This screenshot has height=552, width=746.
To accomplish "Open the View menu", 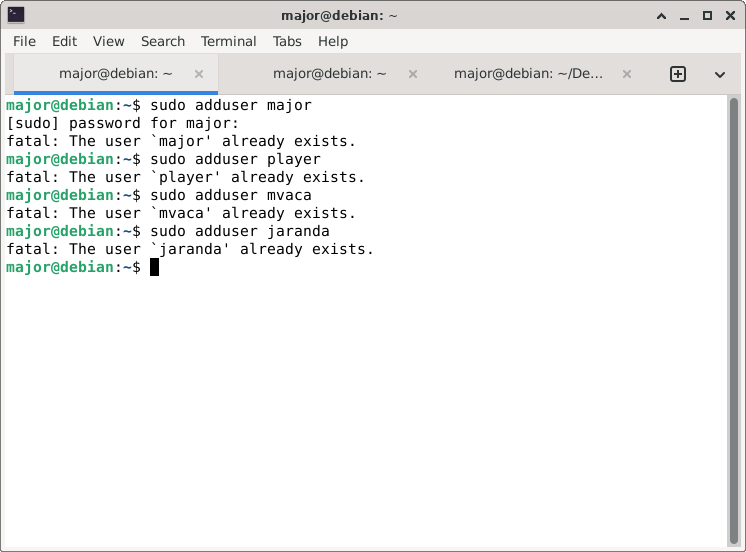I will click(x=109, y=41).
